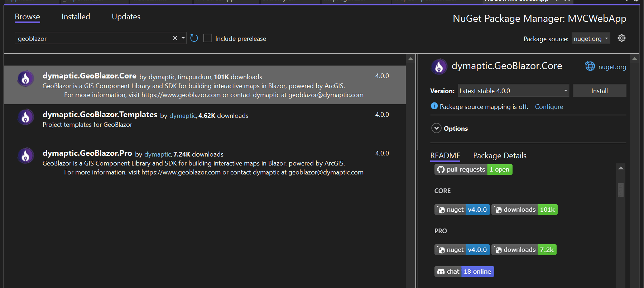
Task: Click the CORE downloads 101k badge
Action: point(524,210)
